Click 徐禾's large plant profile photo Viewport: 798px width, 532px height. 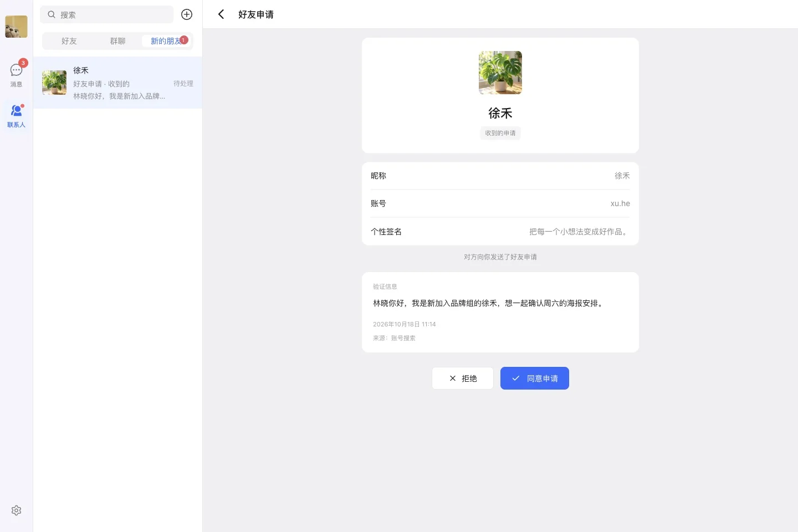point(500,73)
